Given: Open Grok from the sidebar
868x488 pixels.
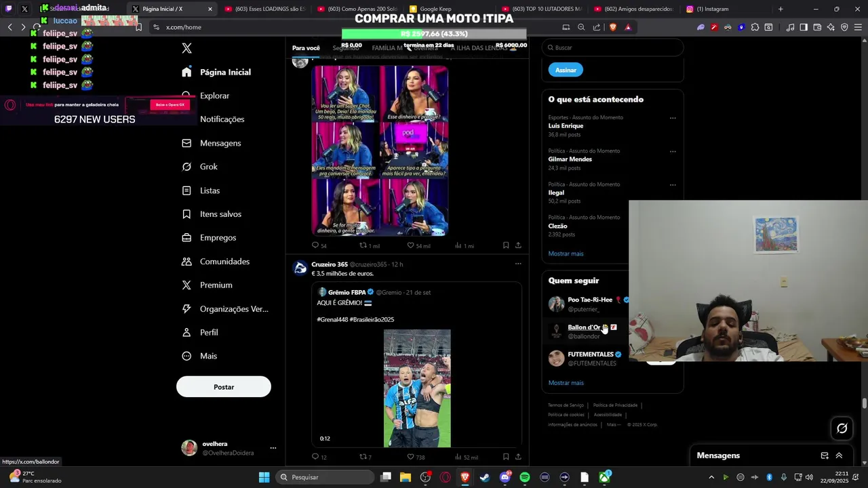Looking at the screenshot, I should click(x=200, y=167).
